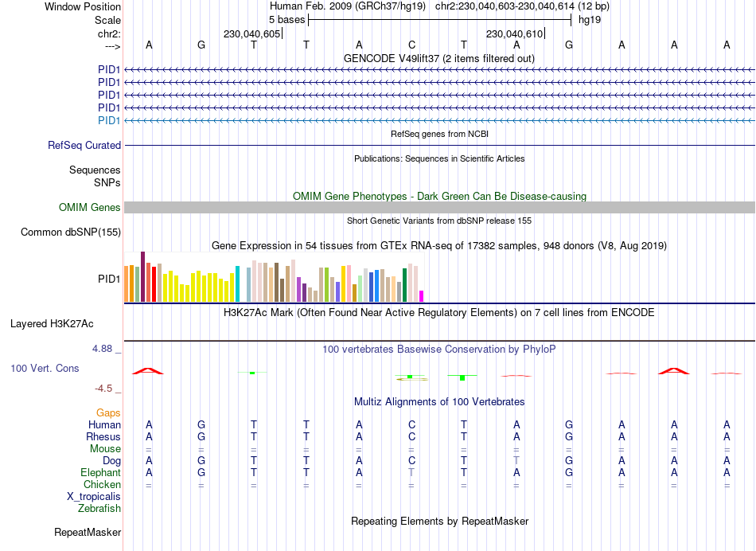Click the Rhesus alignment row label
The height and width of the screenshot is (551, 756).
[x=103, y=436]
